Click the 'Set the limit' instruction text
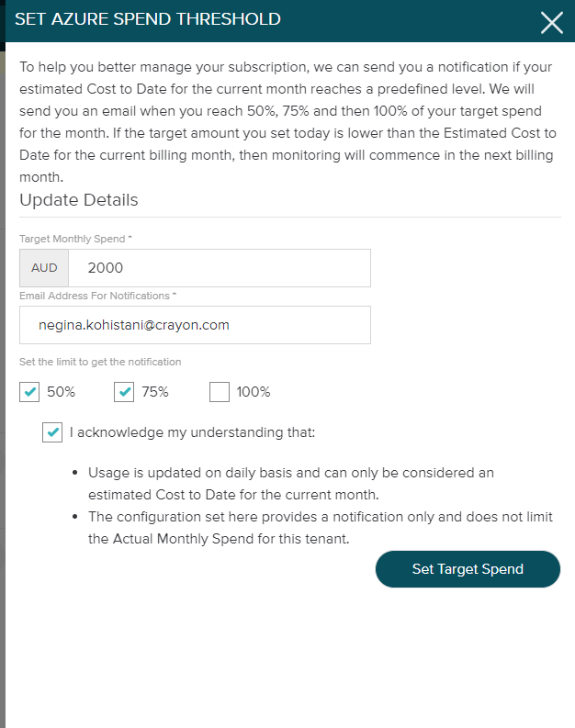 click(100, 362)
